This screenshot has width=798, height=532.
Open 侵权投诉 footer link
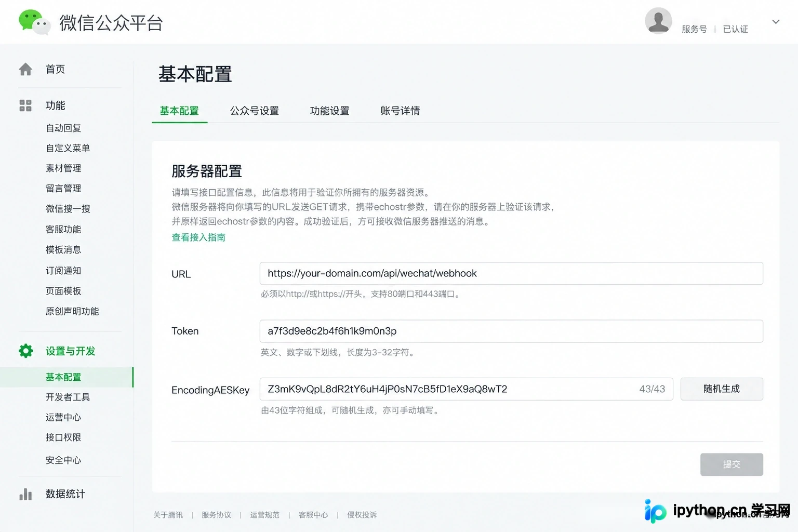tap(362, 515)
